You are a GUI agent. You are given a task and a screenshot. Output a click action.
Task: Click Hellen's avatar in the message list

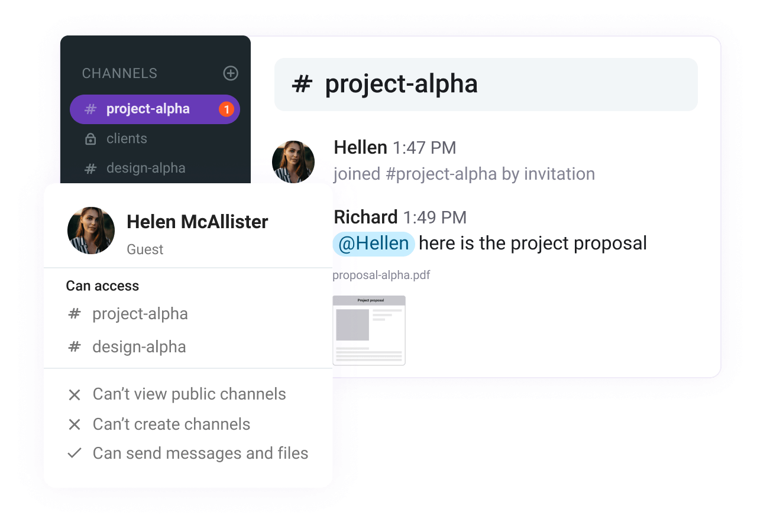(293, 162)
